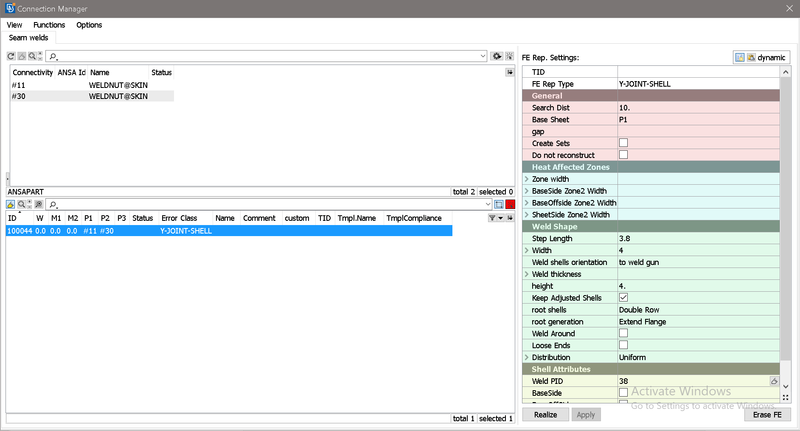This screenshot has width=800, height=431.
Task: Expand the BaseOffside Zone2 Width row
Action: coord(527,202)
